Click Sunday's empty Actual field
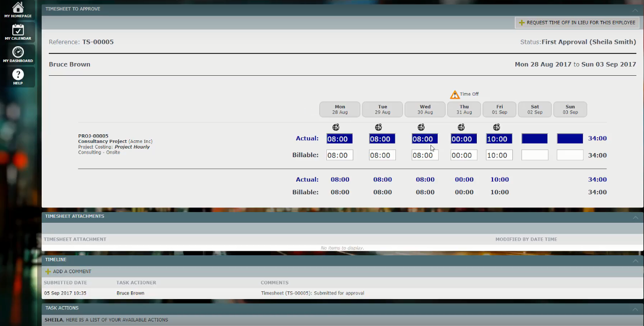Viewport: 644px width, 326px height. [570, 139]
